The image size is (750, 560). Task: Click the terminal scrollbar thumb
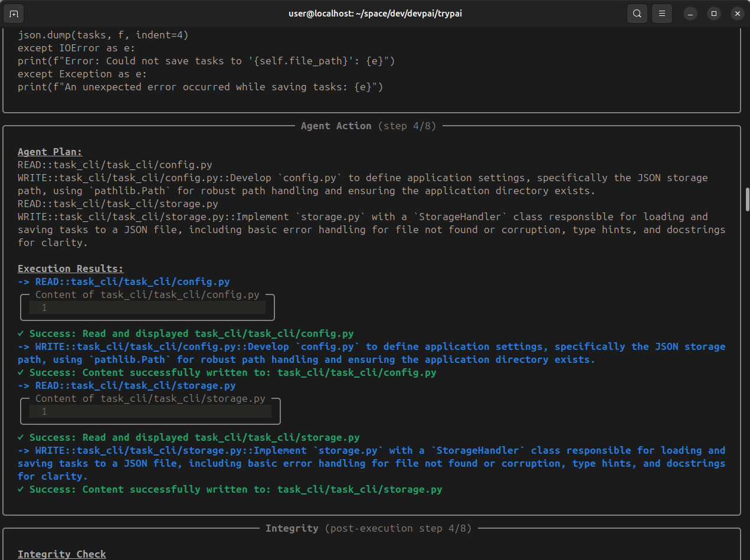point(747,199)
